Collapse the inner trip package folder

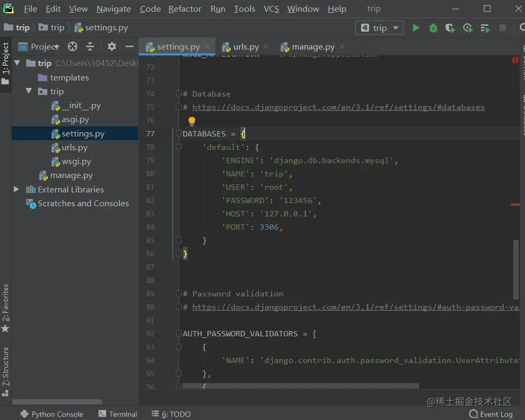29,91
